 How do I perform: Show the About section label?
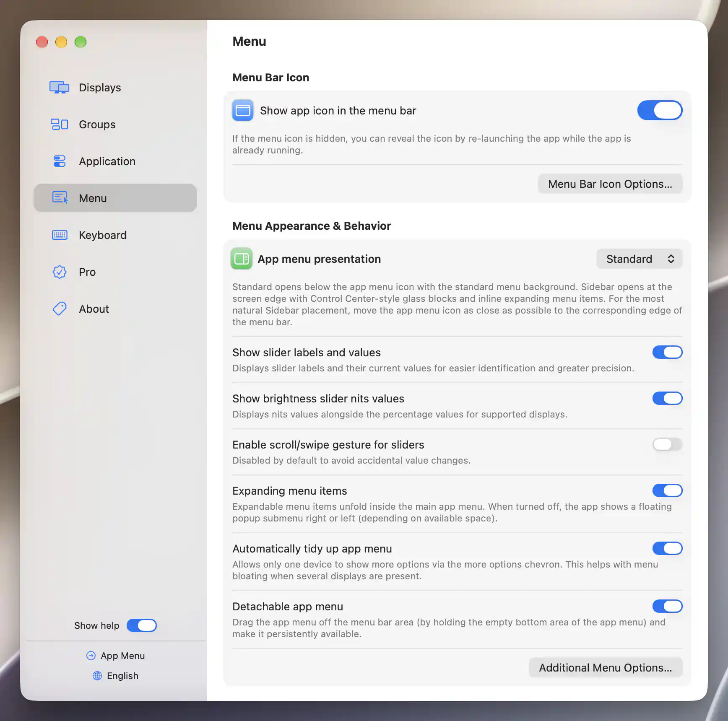point(94,309)
